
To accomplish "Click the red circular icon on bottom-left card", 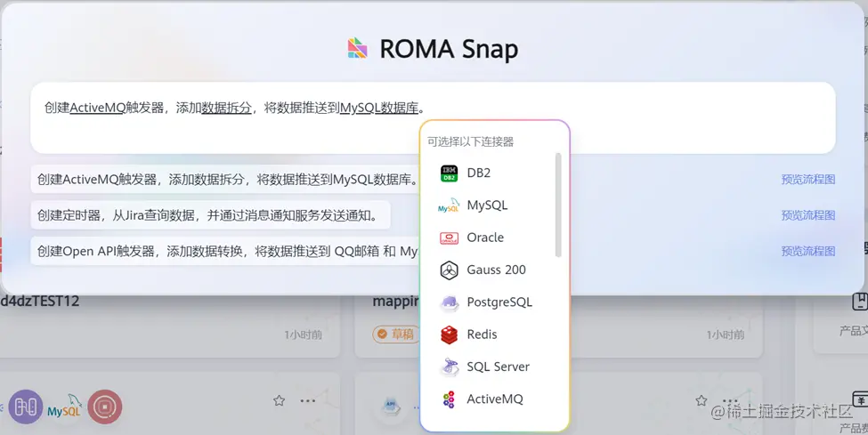I will click(105, 407).
